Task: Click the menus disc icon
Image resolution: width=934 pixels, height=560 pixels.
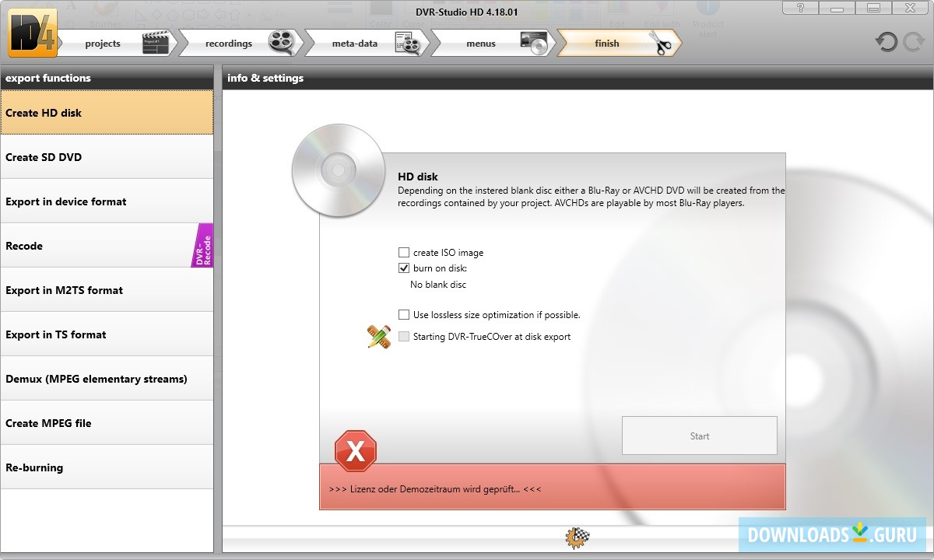Action: pos(534,43)
